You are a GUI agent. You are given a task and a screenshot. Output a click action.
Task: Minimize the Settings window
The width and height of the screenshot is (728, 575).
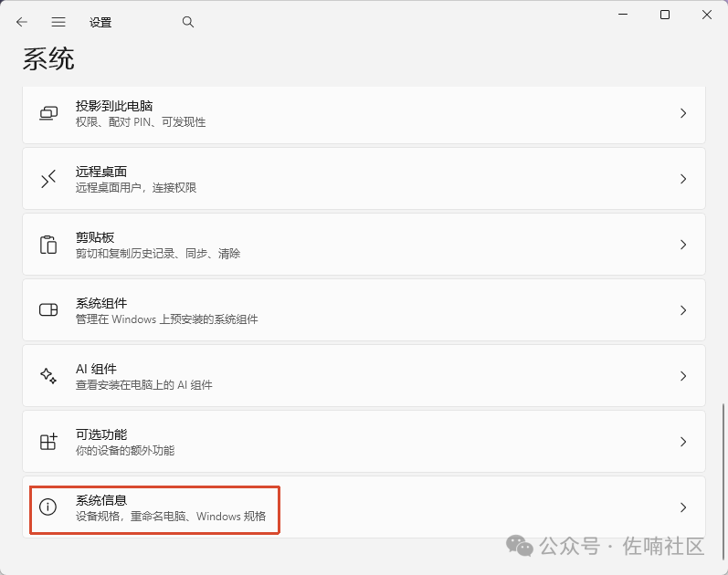[x=623, y=15]
